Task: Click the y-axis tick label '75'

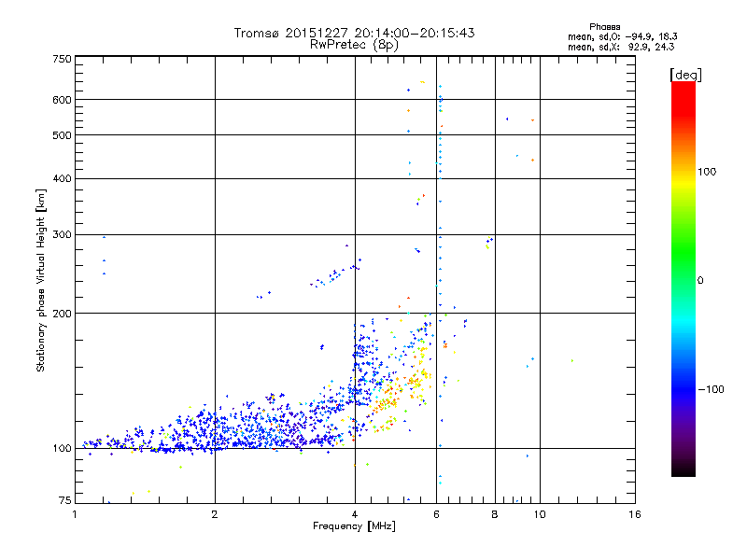Action: [x=65, y=500]
